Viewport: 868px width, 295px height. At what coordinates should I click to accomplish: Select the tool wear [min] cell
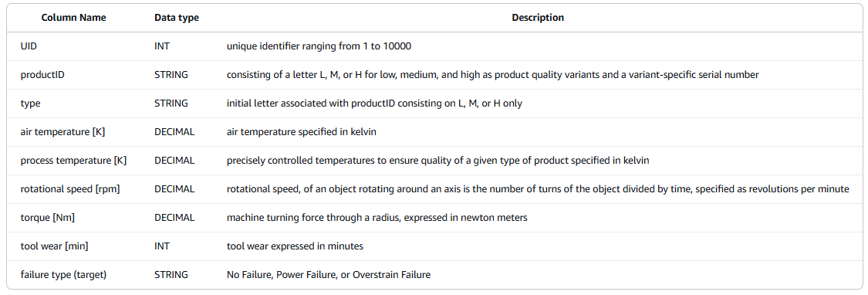tap(54, 246)
